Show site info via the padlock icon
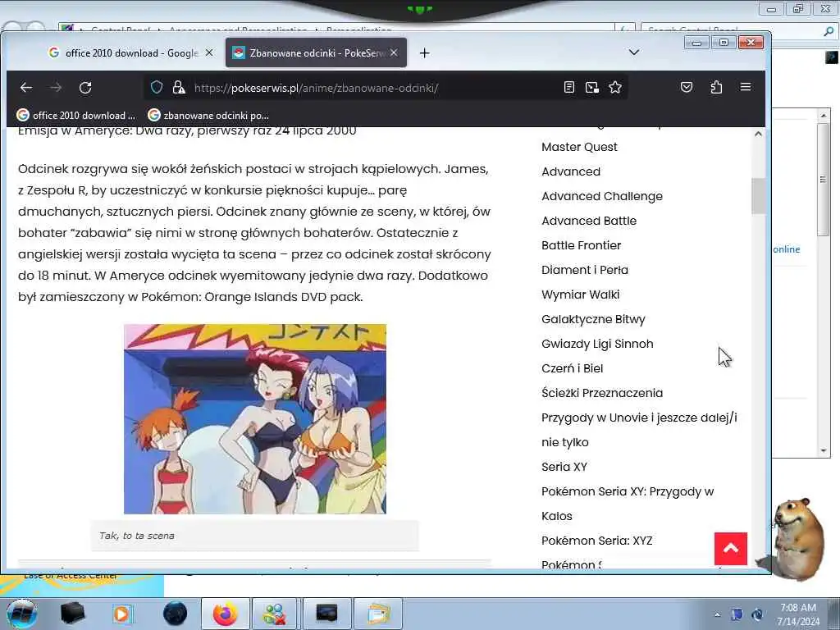This screenshot has height=630, width=840. pyautogui.click(x=179, y=87)
